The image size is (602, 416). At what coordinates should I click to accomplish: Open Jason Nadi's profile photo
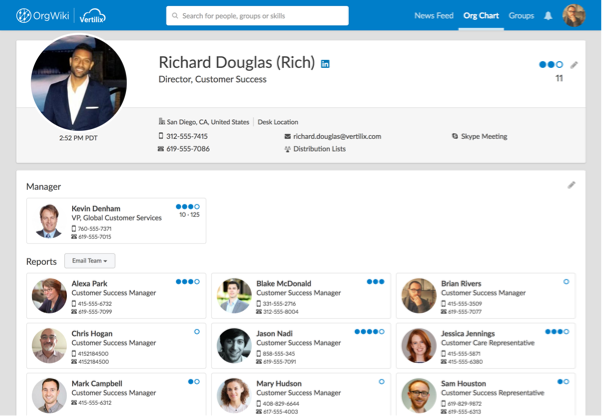pyautogui.click(x=234, y=345)
